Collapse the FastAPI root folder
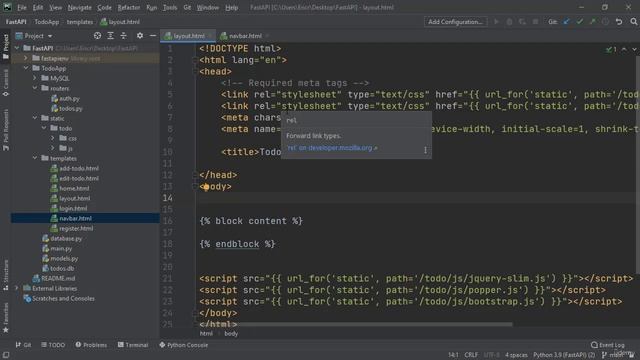The image size is (640, 360). pos(17,48)
